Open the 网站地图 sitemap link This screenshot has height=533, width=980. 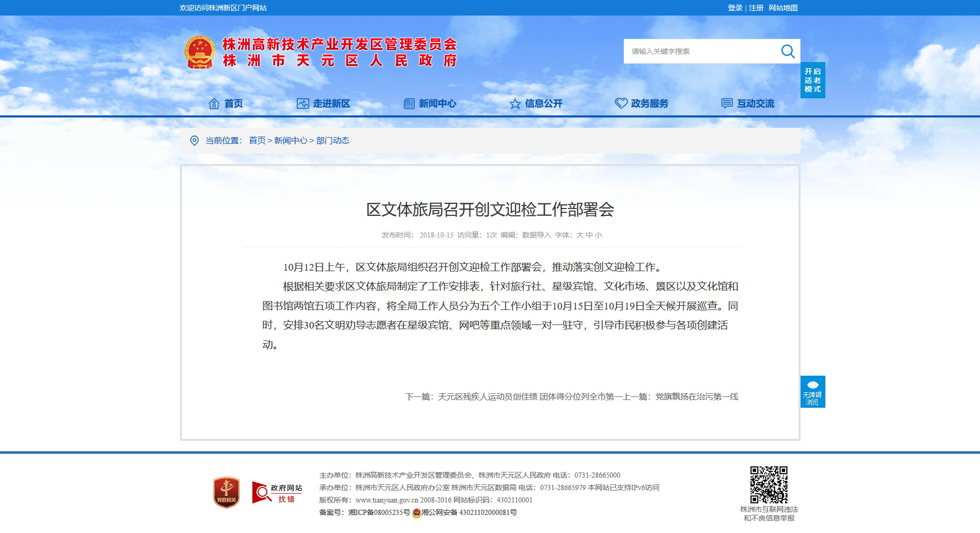783,8
